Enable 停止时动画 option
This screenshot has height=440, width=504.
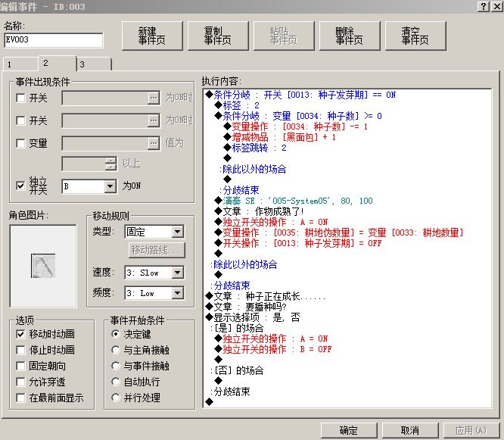pos(20,350)
